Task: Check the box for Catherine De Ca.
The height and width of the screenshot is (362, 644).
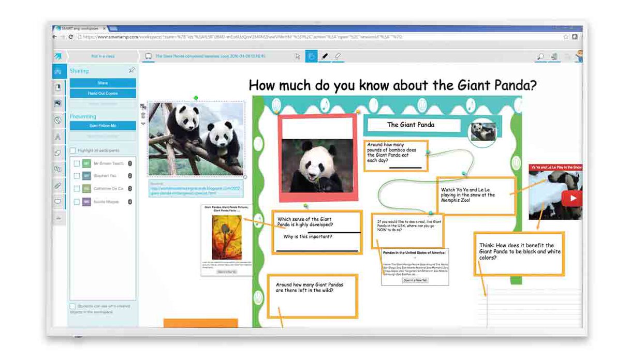Action: 77,189
